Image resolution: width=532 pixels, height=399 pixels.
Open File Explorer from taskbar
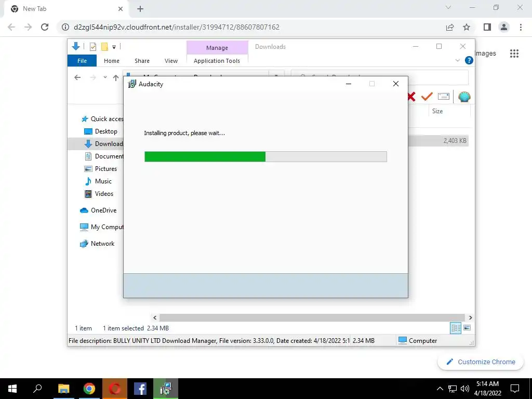64,389
